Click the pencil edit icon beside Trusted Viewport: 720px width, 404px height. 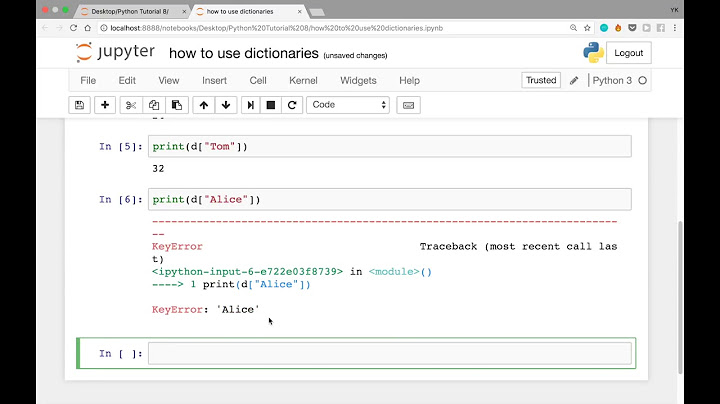(x=574, y=81)
